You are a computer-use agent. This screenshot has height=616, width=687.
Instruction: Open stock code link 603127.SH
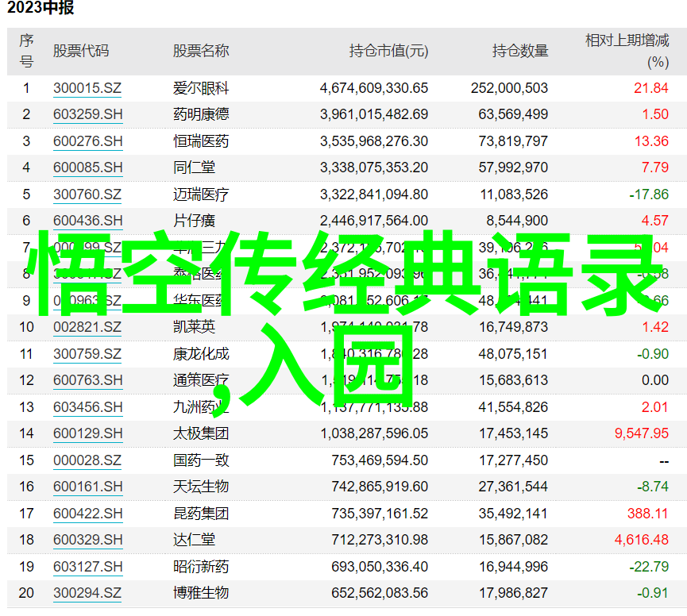coord(87,567)
